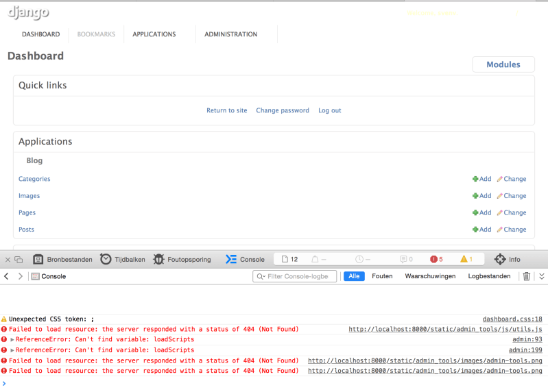Expand the ReferenceError at admin:199
548x392 pixels.
[12, 350]
